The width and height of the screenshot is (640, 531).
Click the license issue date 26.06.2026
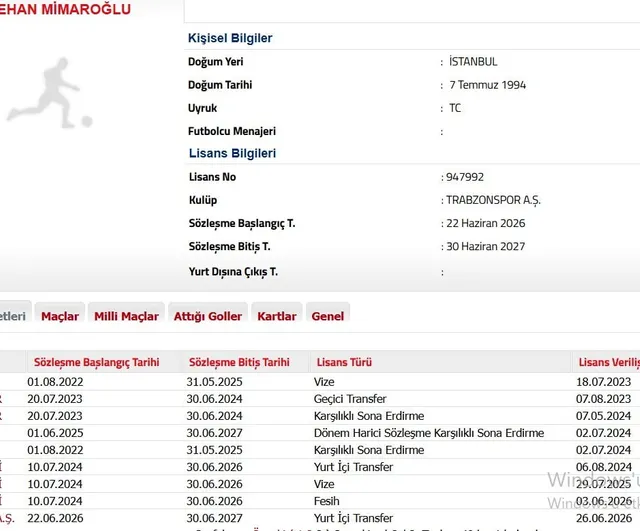click(603, 518)
